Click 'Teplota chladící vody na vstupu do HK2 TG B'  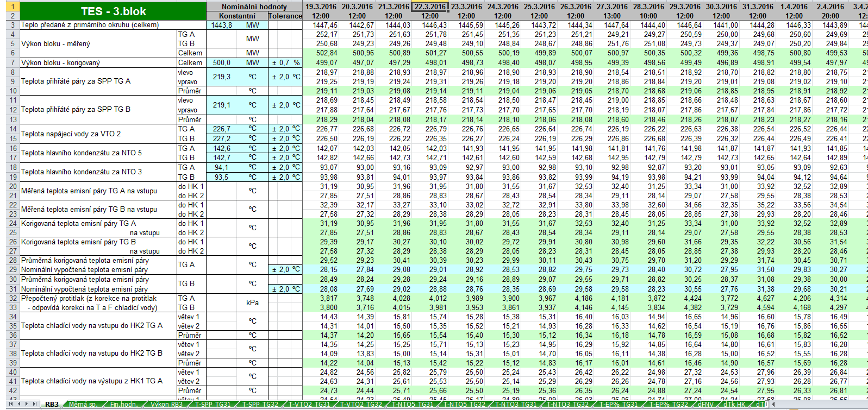91,353
